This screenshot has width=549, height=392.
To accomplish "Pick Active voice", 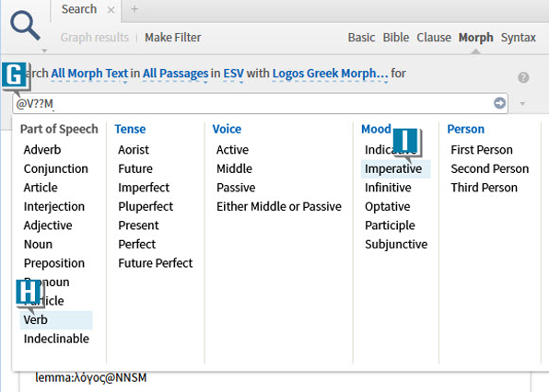I will coord(232,150).
